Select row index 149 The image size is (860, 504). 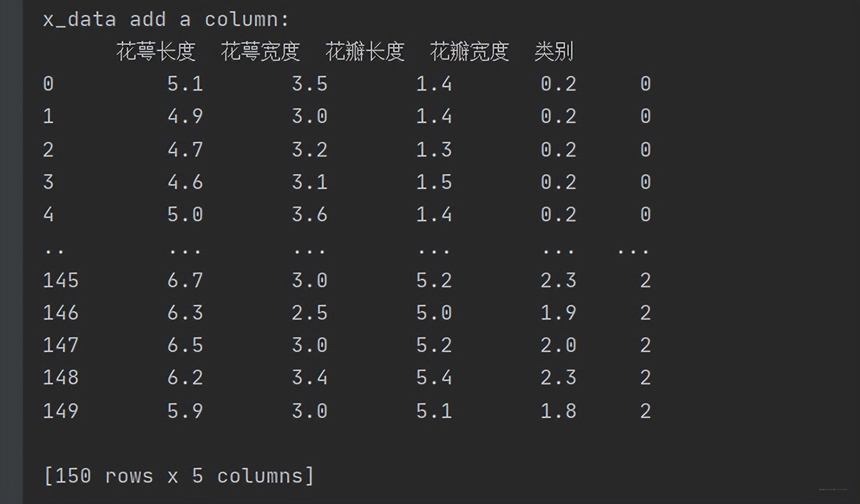(60, 411)
